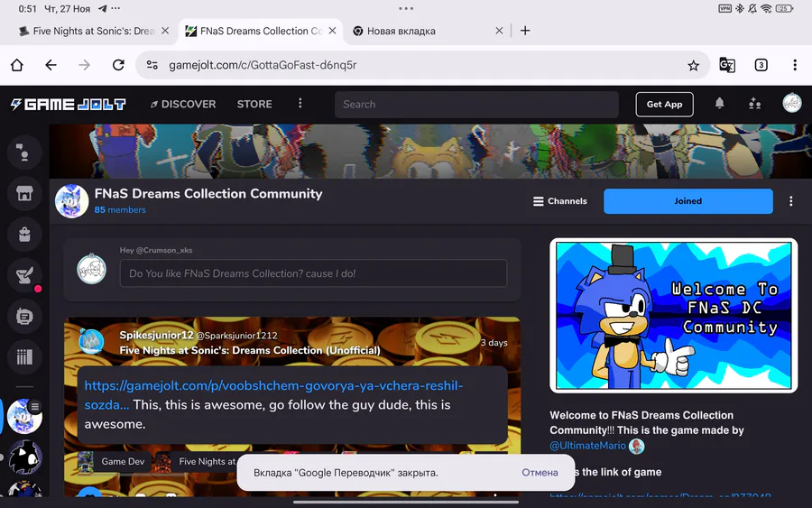Screen dimensions: 812x508
Task: Open the Five Nights at Sonic's (Unofficial) link
Action: 250,350
